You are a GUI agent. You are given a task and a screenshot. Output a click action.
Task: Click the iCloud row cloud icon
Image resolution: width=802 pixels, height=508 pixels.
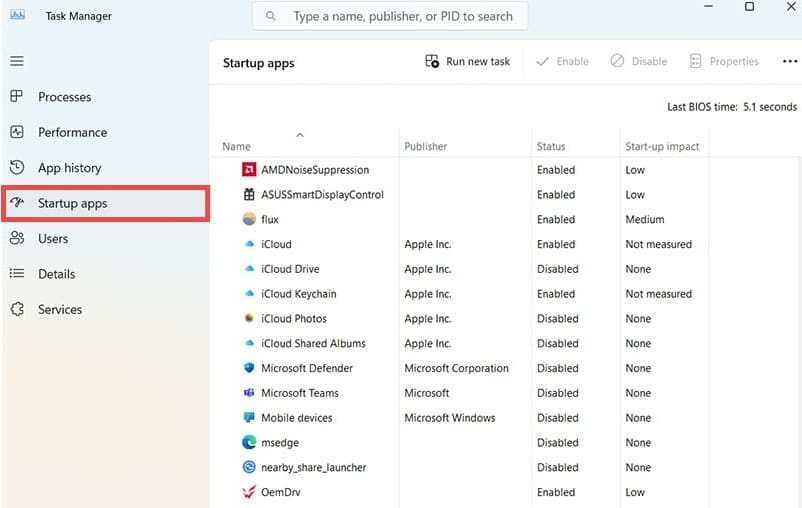tap(250, 244)
